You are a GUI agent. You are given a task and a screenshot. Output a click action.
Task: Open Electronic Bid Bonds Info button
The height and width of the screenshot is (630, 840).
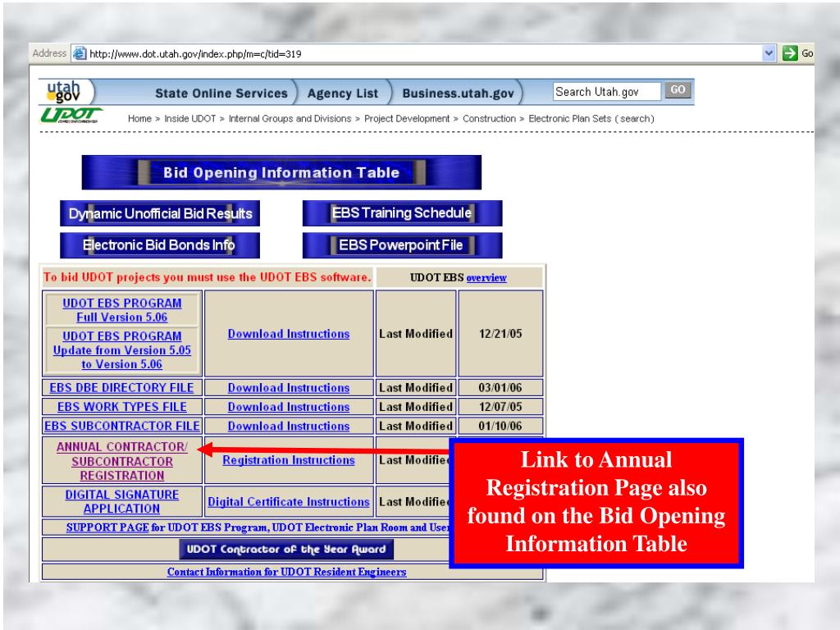click(160, 245)
